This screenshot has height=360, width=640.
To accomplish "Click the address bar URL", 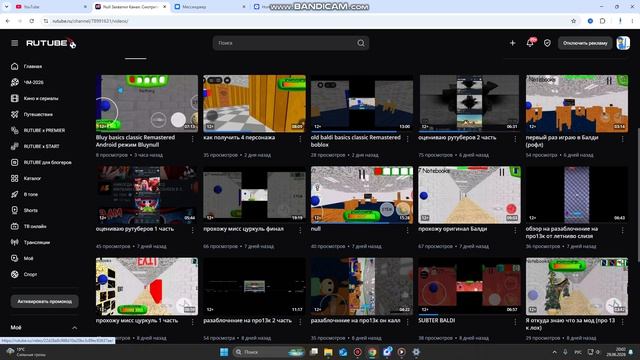I will (x=90, y=21).
